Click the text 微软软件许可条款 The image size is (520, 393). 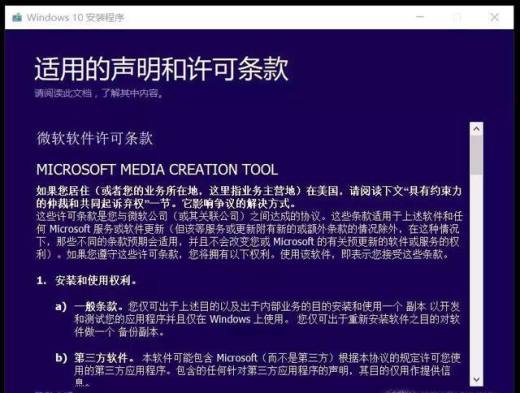point(95,138)
